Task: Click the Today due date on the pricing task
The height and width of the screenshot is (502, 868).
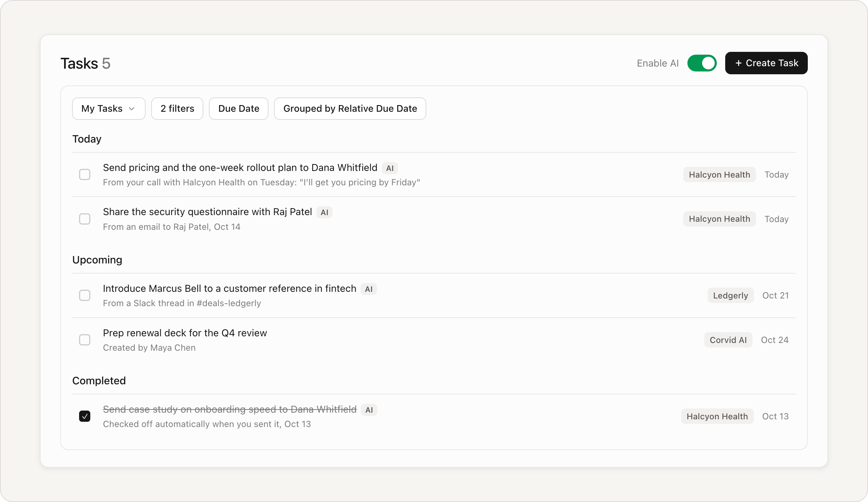Action: (776, 174)
